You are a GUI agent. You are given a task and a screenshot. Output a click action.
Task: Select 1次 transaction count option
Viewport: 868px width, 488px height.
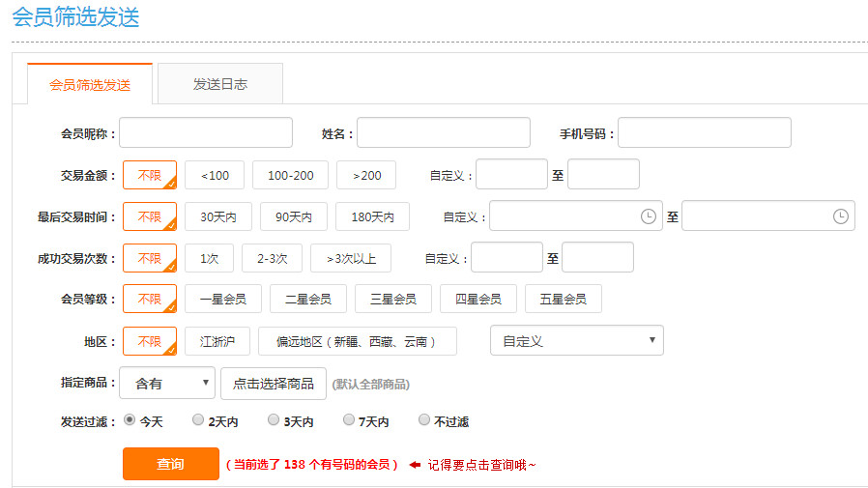(209, 258)
